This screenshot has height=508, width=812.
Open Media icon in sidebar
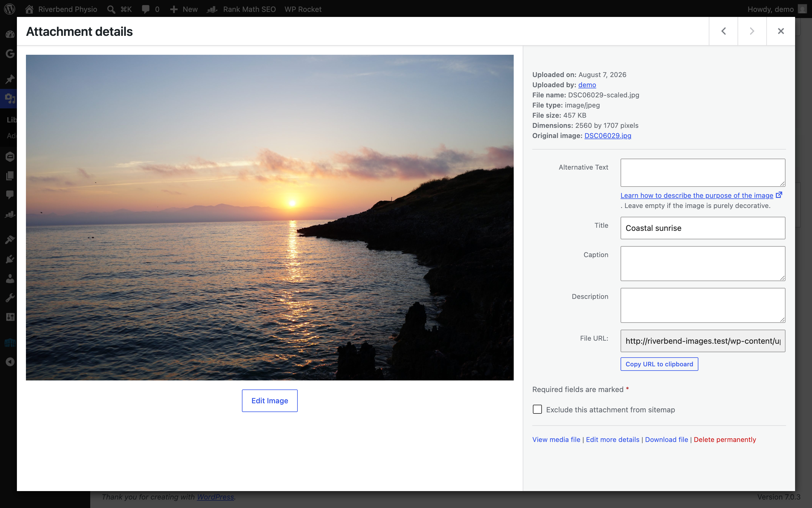pyautogui.click(x=10, y=98)
